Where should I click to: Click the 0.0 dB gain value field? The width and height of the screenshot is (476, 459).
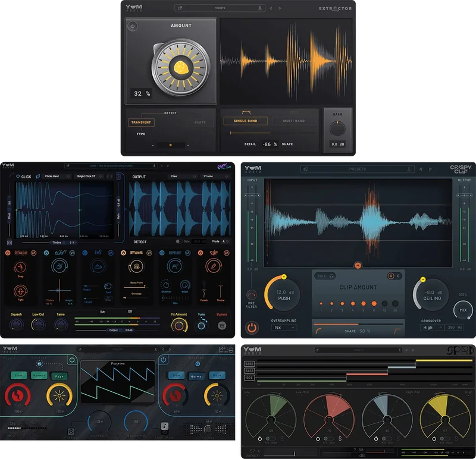337,144
